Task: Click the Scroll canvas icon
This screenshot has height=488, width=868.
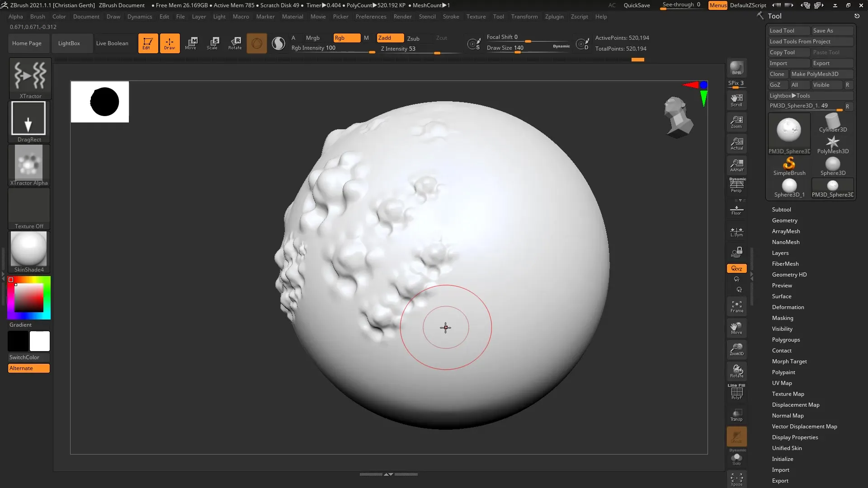Action: point(736,100)
